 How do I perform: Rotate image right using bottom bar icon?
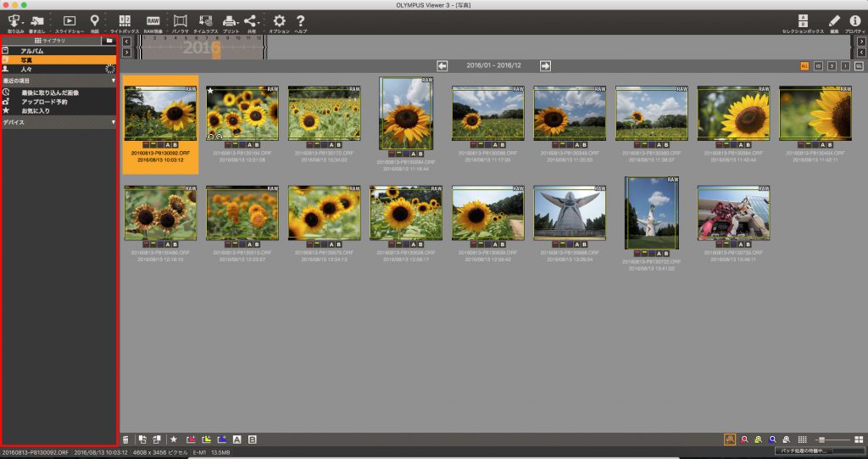[x=157, y=439]
